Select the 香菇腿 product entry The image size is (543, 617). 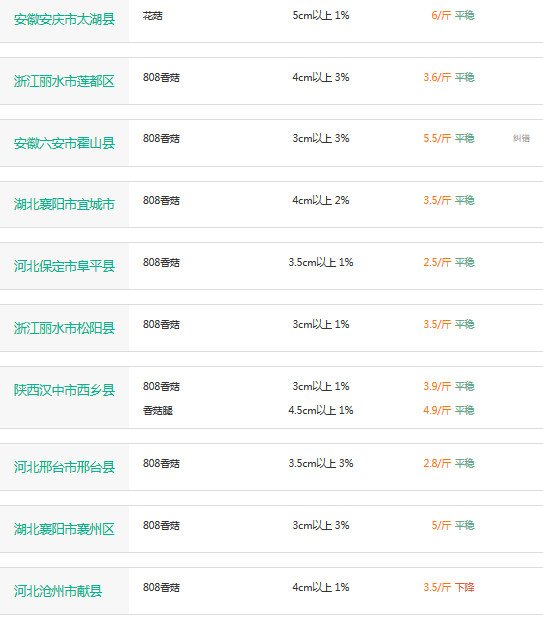click(x=158, y=410)
